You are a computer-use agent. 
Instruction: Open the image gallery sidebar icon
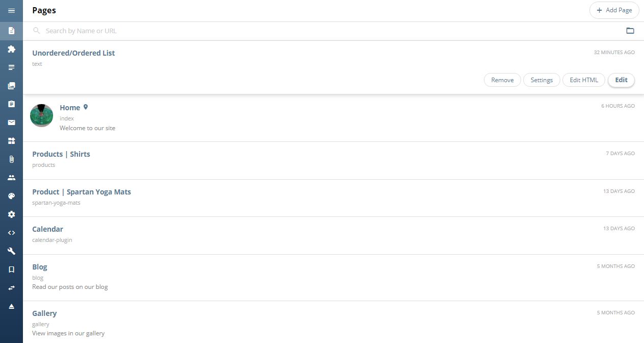(x=11, y=86)
